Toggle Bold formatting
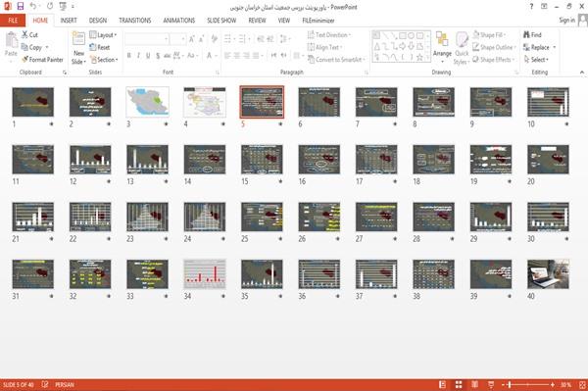This screenshot has height=391, width=588. (x=129, y=56)
